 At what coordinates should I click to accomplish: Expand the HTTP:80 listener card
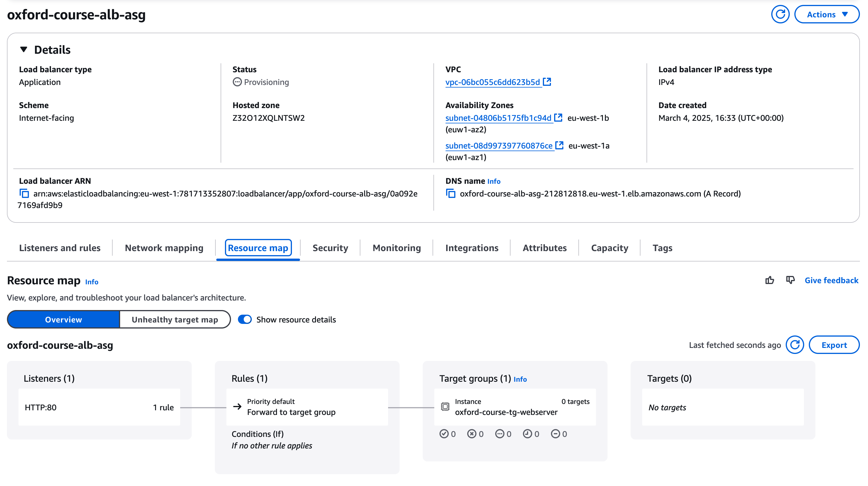[99, 407]
